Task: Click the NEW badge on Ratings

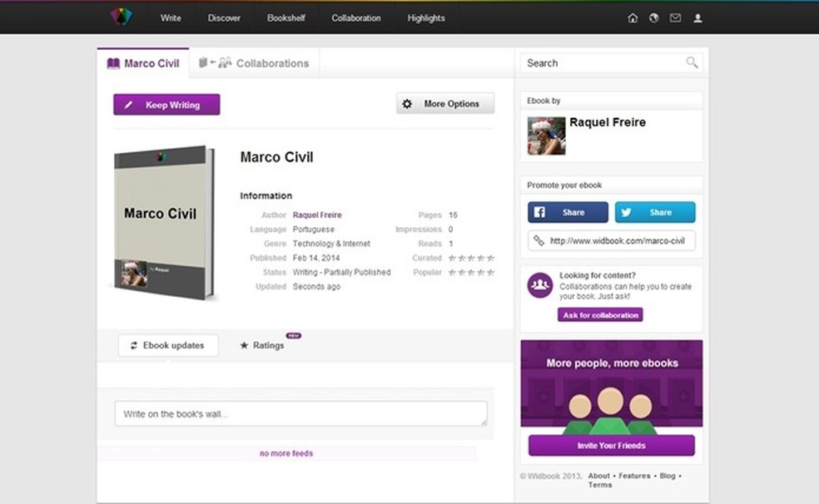Action: 294,335
